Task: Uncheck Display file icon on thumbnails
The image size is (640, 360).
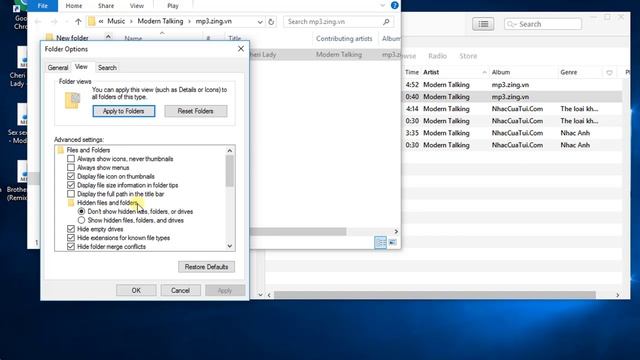Action: 71,176
